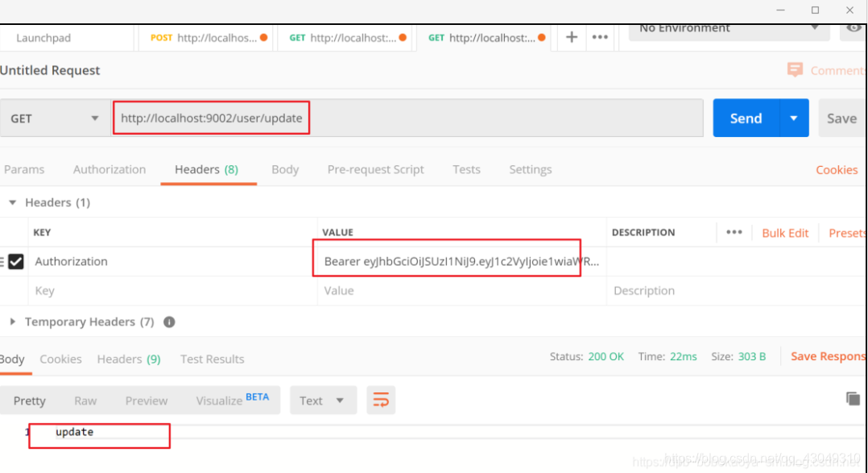Open tab options ellipsis menu
The image size is (868, 473).
point(600,38)
